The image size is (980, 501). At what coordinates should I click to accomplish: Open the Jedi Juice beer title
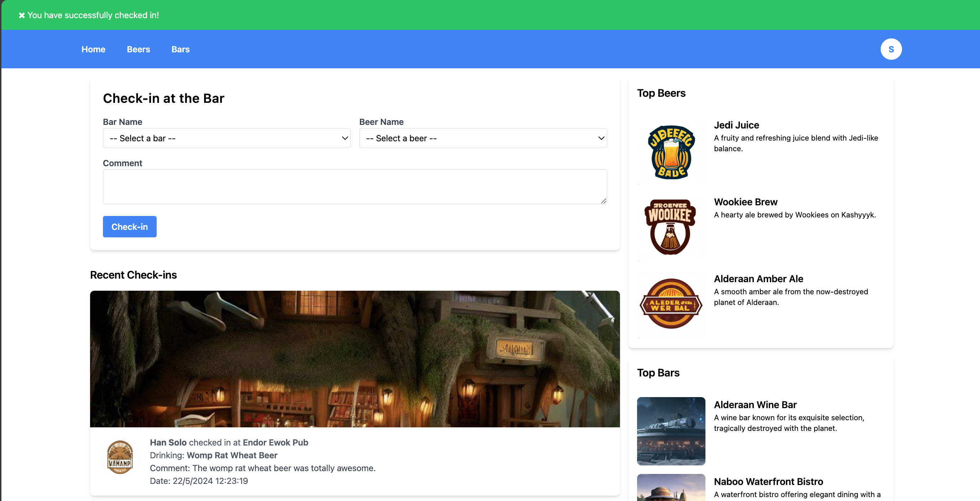[736, 125]
